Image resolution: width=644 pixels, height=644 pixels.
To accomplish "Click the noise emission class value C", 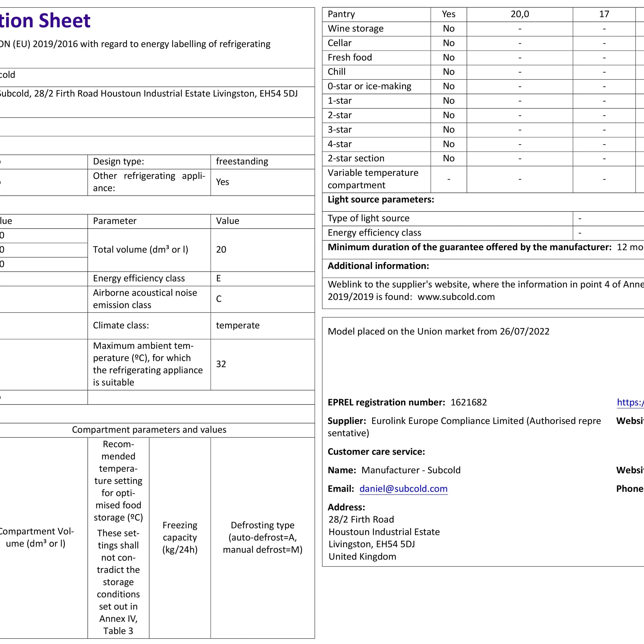I will [219, 299].
